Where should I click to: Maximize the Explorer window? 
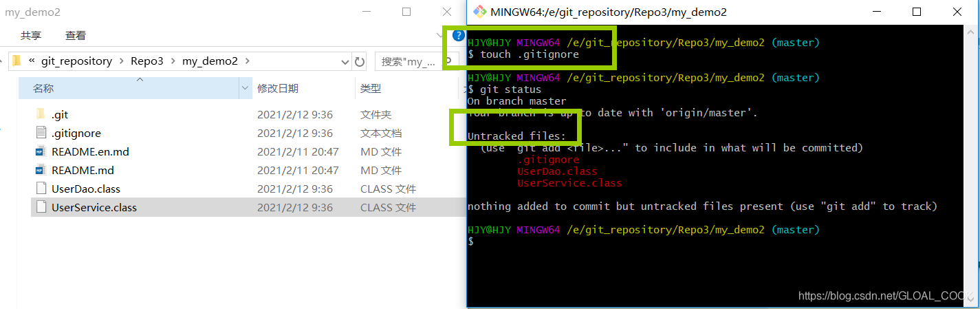[406, 12]
